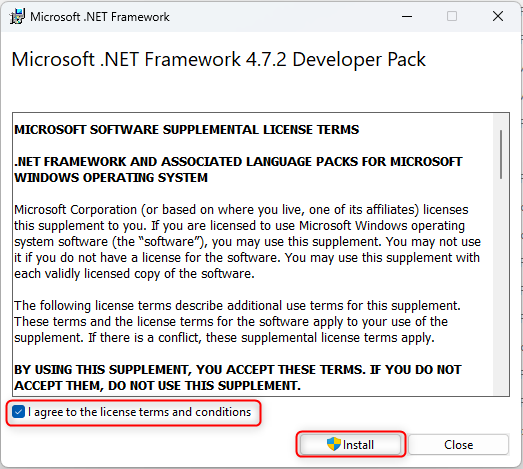
Task: Click the scrollbar track below the thumb
Action: (501, 287)
